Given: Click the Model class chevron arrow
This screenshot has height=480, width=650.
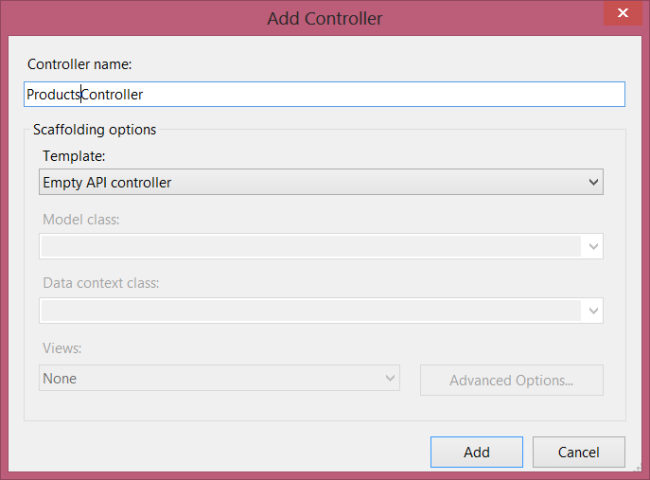Looking at the screenshot, I should [x=593, y=246].
